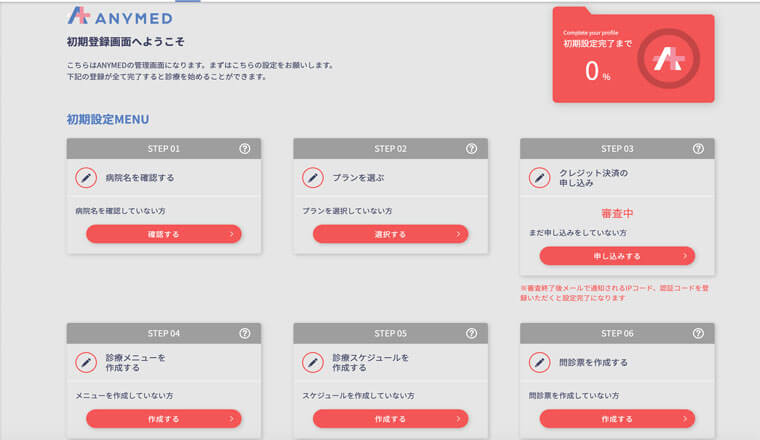Click 作成する button for 診療スケジュール
The width and height of the screenshot is (760, 440).
pos(391,419)
